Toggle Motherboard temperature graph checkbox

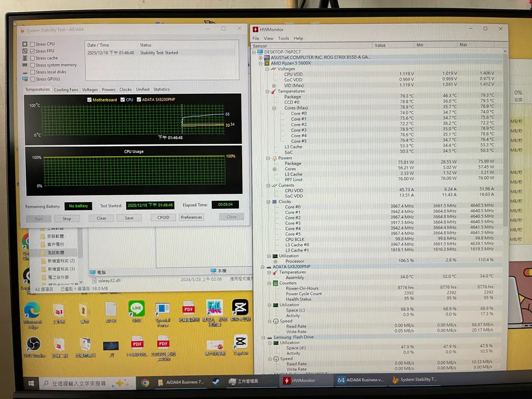(89, 100)
